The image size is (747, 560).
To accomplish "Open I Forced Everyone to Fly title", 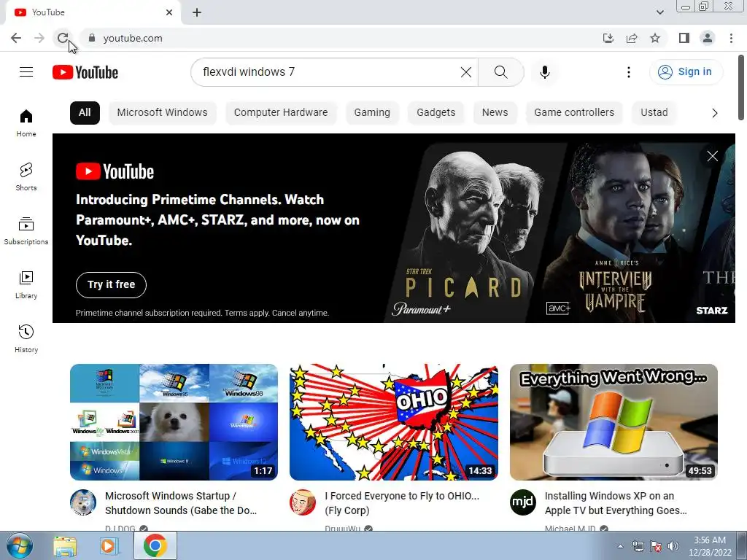I will [402, 503].
